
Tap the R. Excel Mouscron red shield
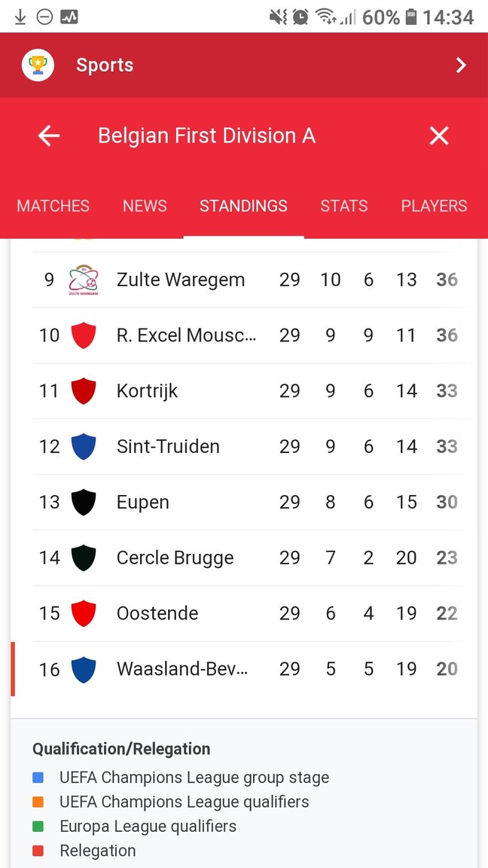[x=84, y=335]
